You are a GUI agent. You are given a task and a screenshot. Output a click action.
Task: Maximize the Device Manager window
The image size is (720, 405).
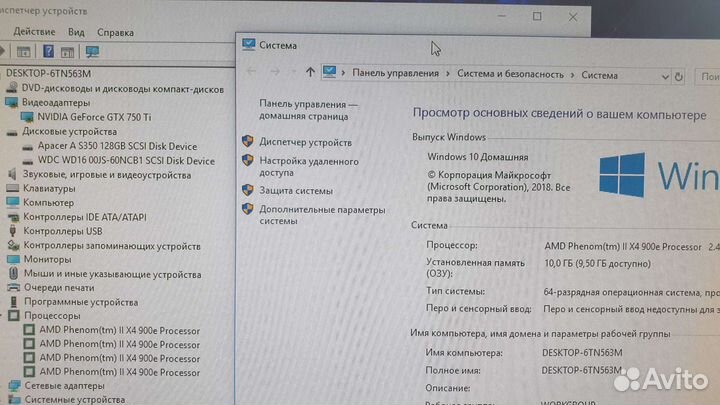537,17
